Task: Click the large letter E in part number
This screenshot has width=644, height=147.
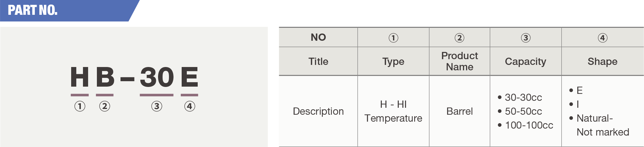Action: click(189, 77)
